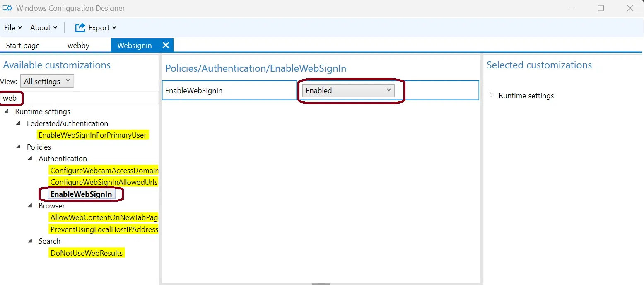Screen dimensions: 644x285
Task: Select the EnableWebSignIn tree item
Action: [x=81, y=194]
